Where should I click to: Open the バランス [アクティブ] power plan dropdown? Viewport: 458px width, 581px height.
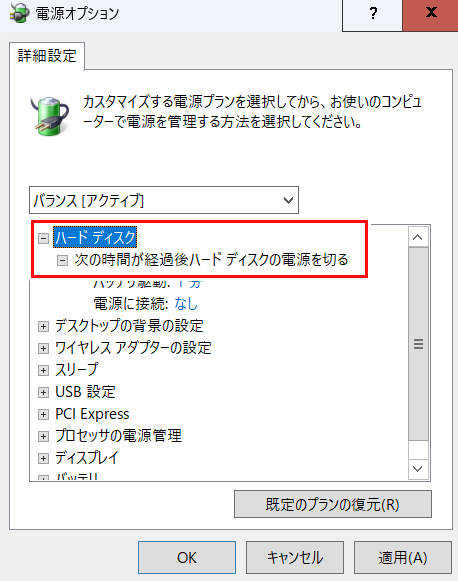pos(164,200)
